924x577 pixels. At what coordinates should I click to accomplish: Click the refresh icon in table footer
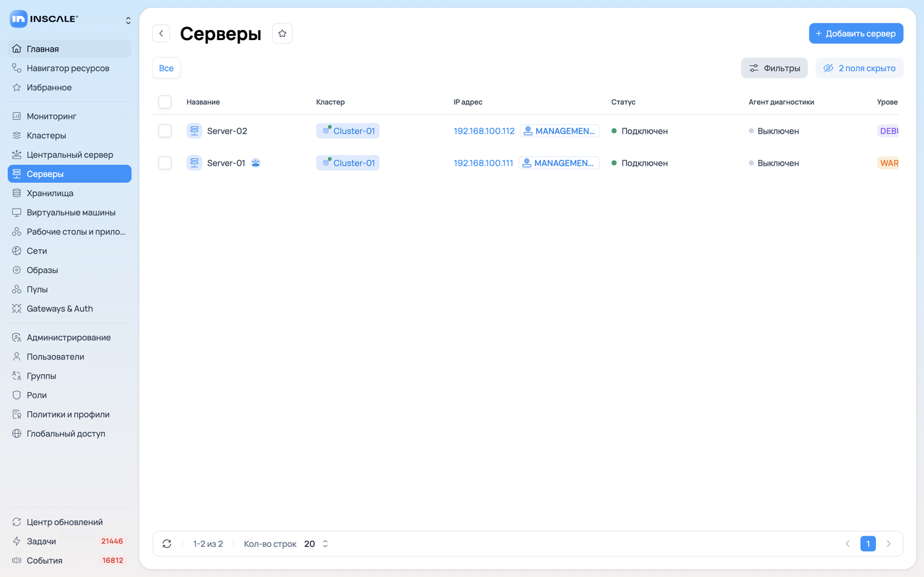[x=167, y=544]
